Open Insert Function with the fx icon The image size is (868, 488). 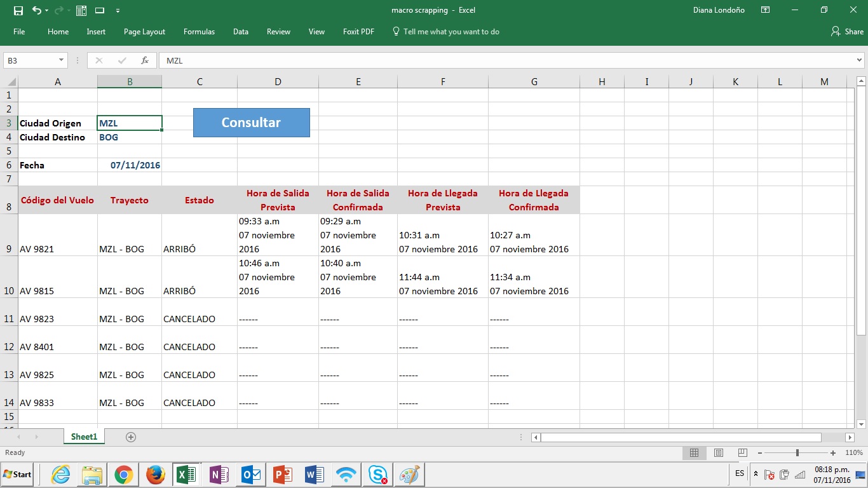click(x=144, y=60)
